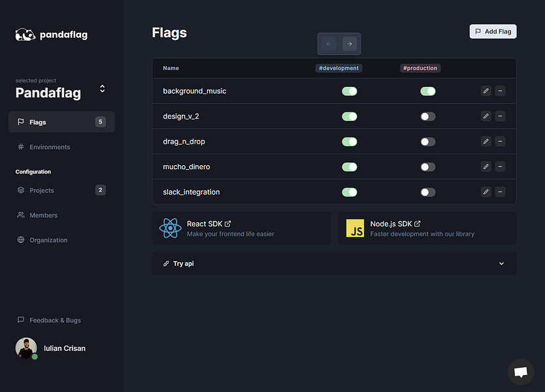Click the #development environment tag
The height and width of the screenshot is (392, 545).
(x=339, y=68)
